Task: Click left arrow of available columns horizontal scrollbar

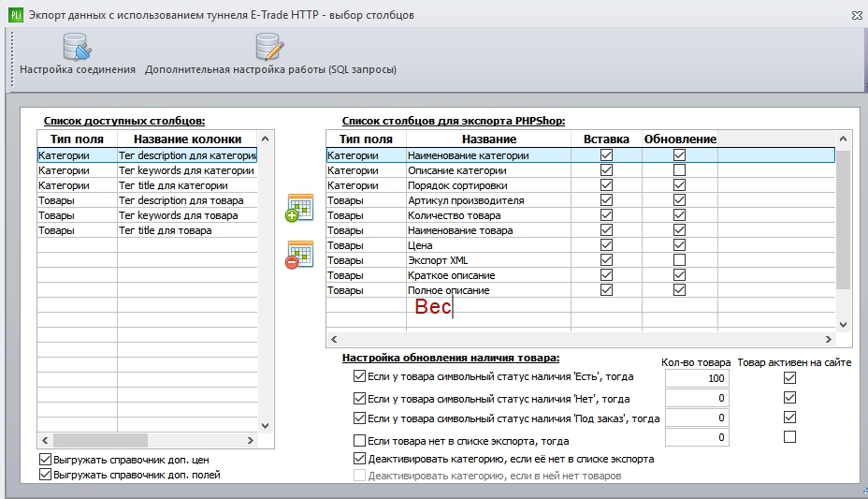Action: point(45,440)
